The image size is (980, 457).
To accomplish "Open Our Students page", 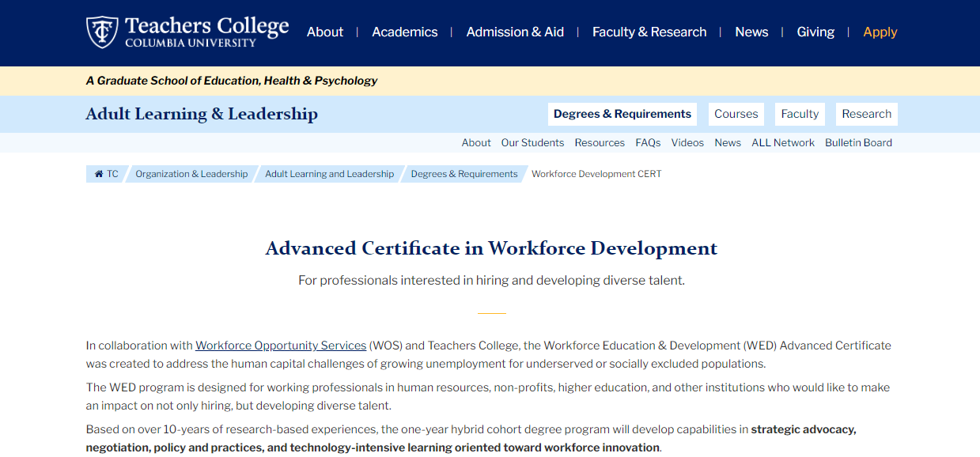I will pyautogui.click(x=532, y=142).
